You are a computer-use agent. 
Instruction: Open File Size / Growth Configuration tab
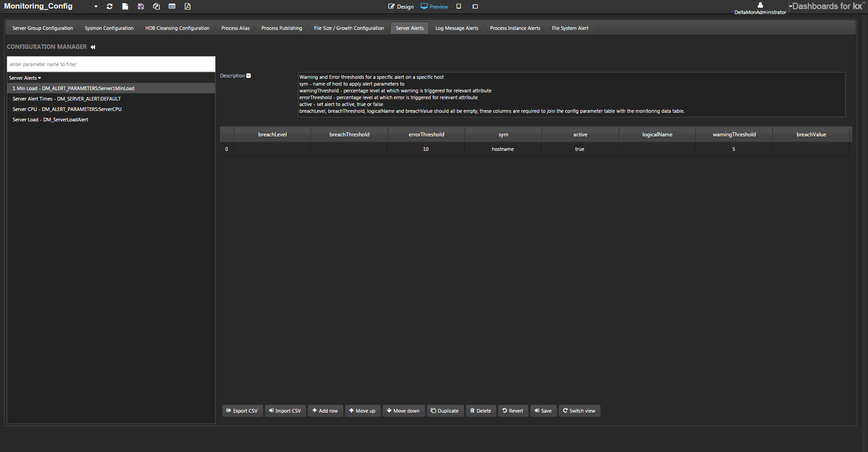[x=349, y=28]
